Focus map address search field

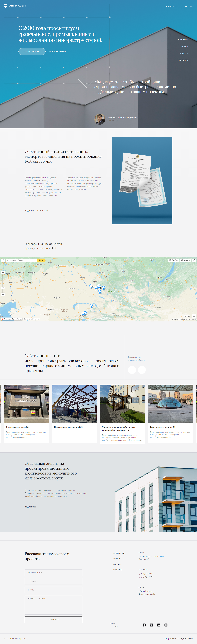click(21, 260)
